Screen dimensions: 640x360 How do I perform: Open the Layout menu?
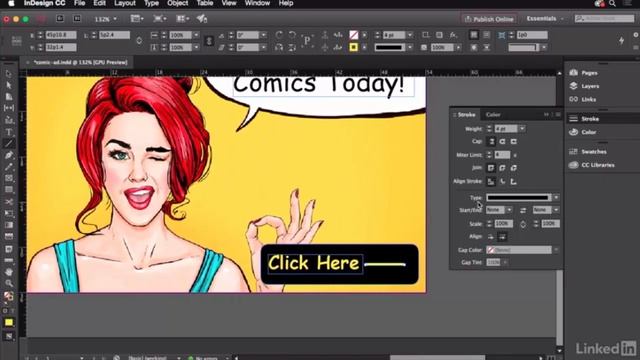coord(125,3)
